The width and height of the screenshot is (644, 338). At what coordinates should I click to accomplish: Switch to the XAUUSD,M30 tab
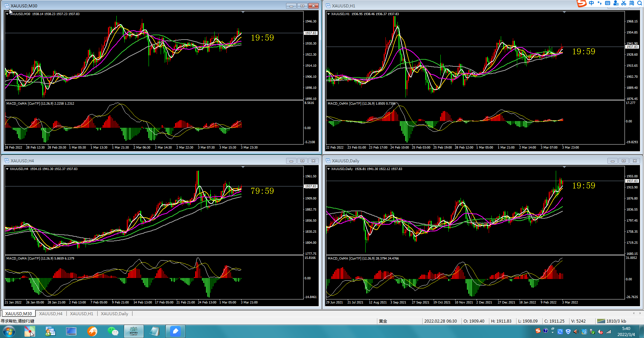tap(18, 314)
